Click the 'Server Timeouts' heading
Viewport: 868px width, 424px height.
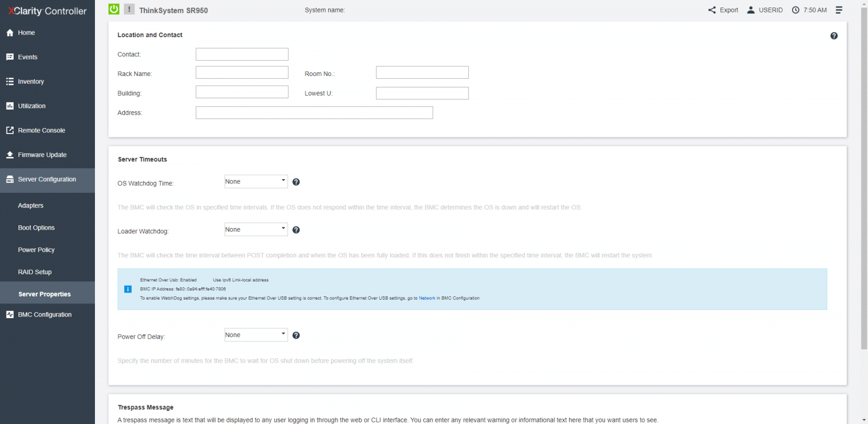point(142,160)
